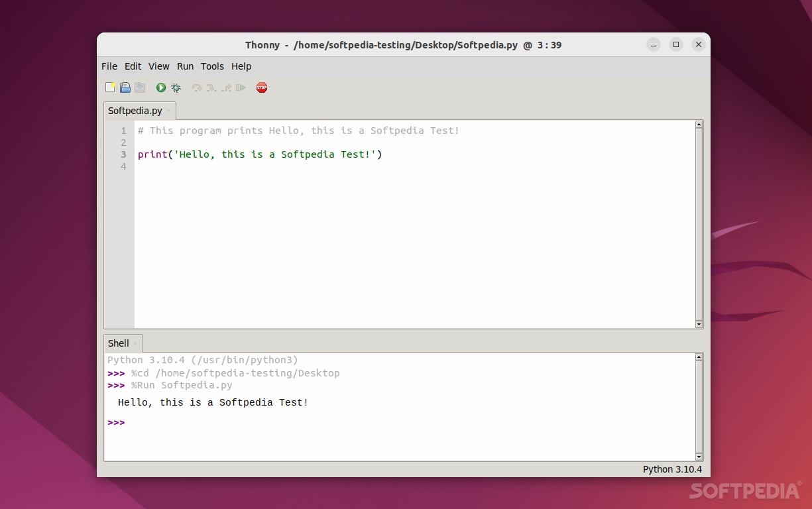Select the Softpedia.py editor tab
This screenshot has width=812, height=509.
(x=135, y=111)
